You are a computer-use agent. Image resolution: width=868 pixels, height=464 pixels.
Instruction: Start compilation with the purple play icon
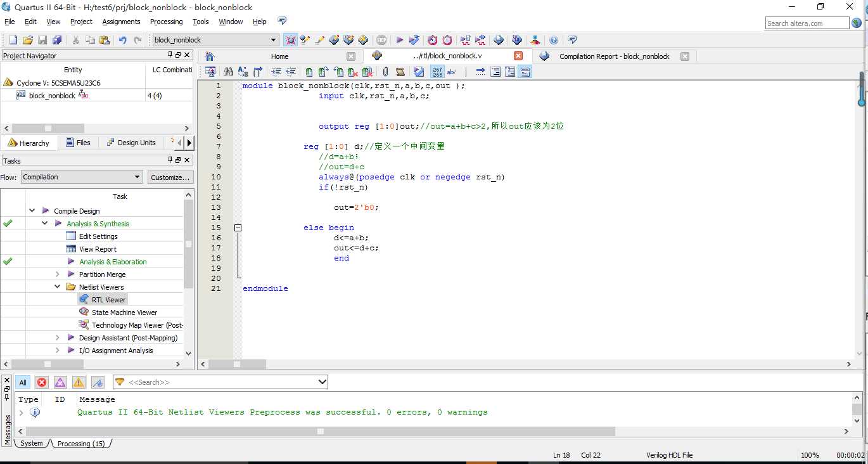(x=400, y=40)
